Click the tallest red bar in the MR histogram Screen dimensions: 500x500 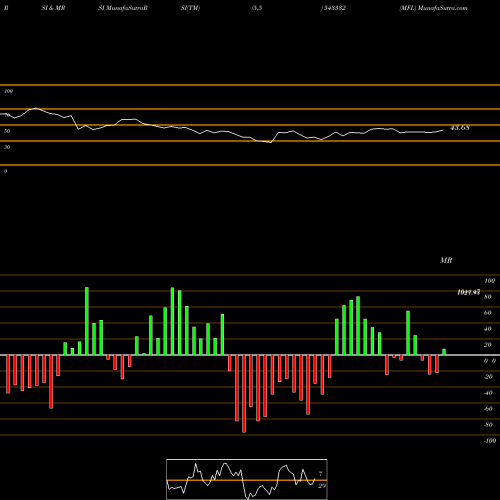[x=244, y=394]
